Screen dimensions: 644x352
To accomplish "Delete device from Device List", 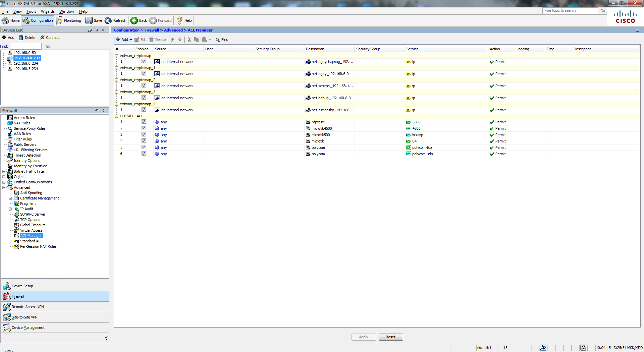I will coord(27,38).
